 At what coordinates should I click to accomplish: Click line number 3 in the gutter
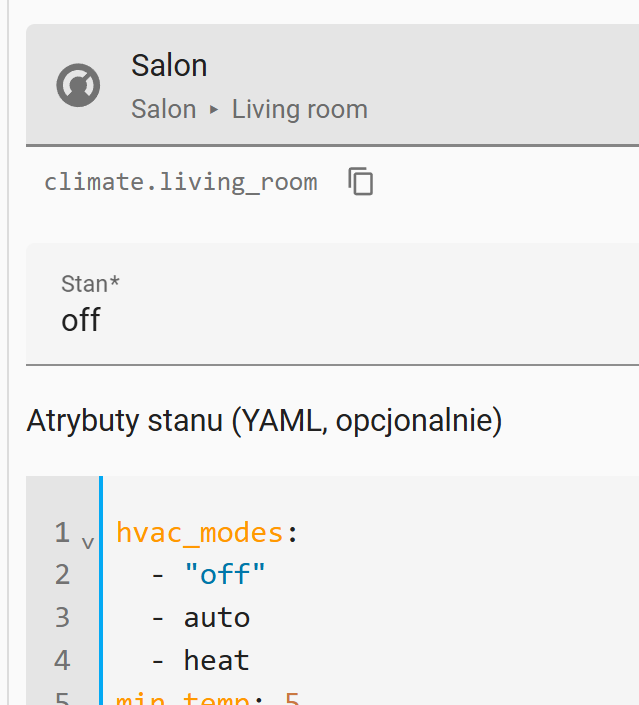tap(62, 617)
